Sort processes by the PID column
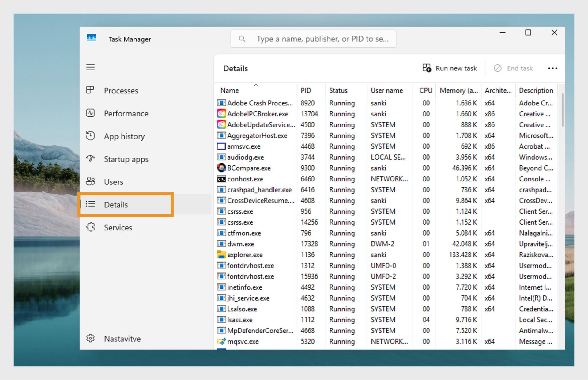The width and height of the screenshot is (588, 380). 306,91
